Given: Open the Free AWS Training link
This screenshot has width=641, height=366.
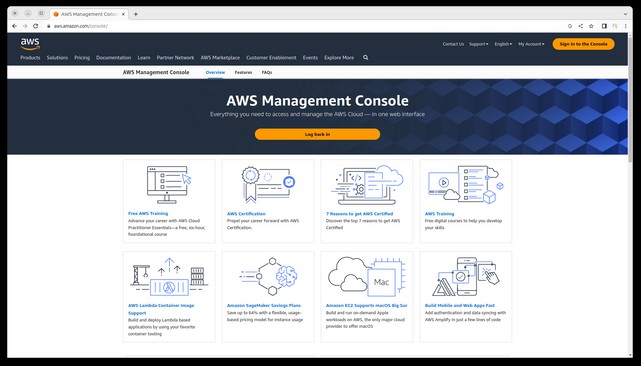Looking at the screenshot, I should click(148, 213).
